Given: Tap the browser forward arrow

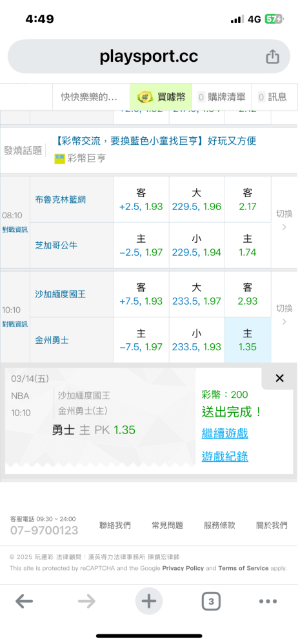Looking at the screenshot, I should coord(86,601).
